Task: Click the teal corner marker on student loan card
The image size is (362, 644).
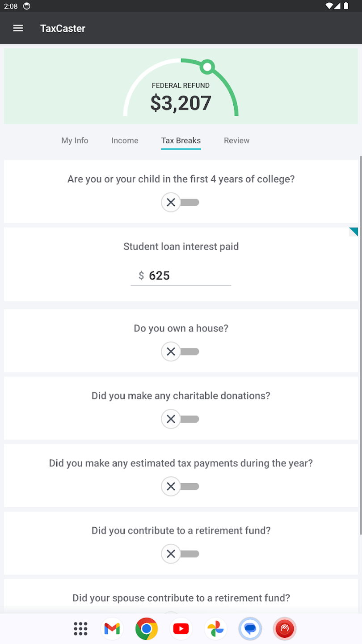Action: pos(354,231)
